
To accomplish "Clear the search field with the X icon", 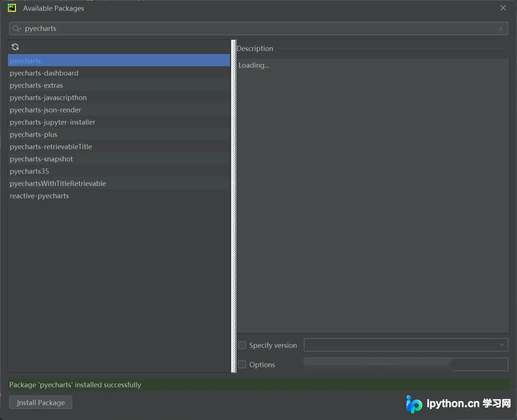I will click(501, 29).
